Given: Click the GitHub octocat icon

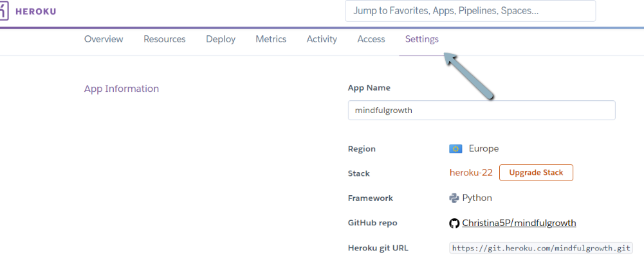Looking at the screenshot, I should point(454,223).
